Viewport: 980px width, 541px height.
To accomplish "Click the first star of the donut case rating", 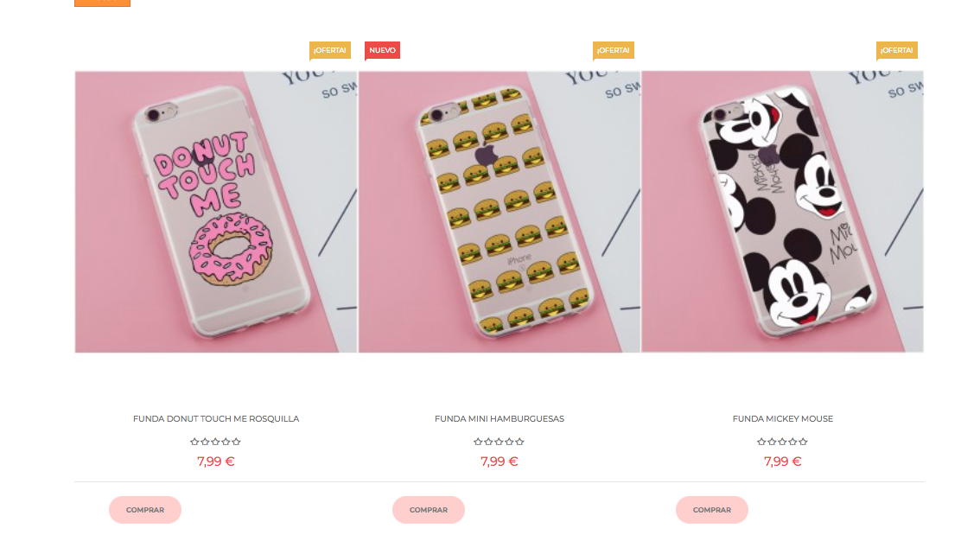I will coord(194,442).
